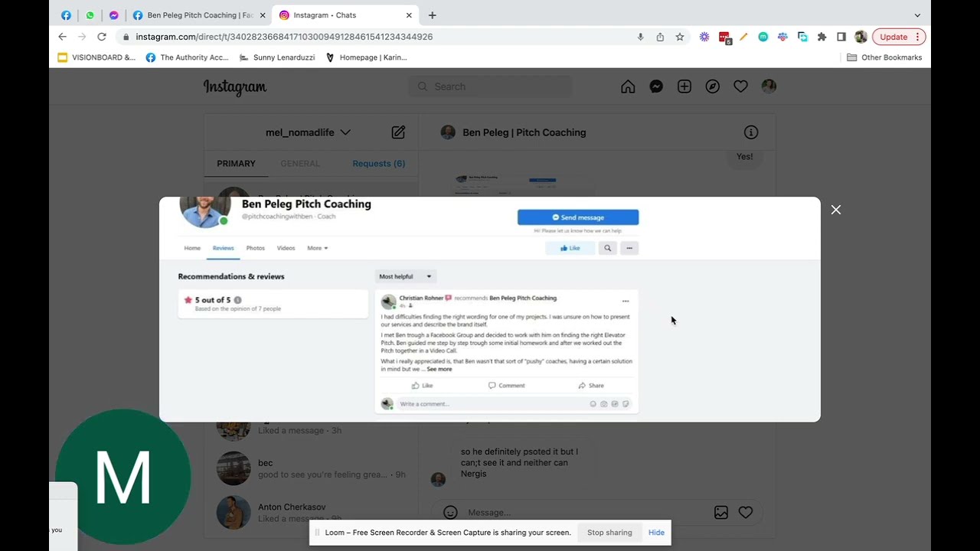Image resolution: width=980 pixels, height=551 pixels.
Task: Open the purple sunburst extension
Action: (x=704, y=37)
